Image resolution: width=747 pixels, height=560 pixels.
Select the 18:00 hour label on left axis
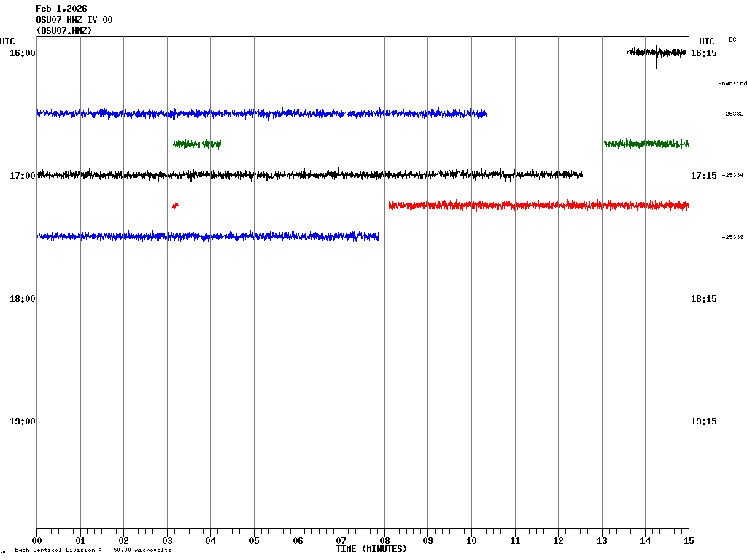pyautogui.click(x=23, y=299)
